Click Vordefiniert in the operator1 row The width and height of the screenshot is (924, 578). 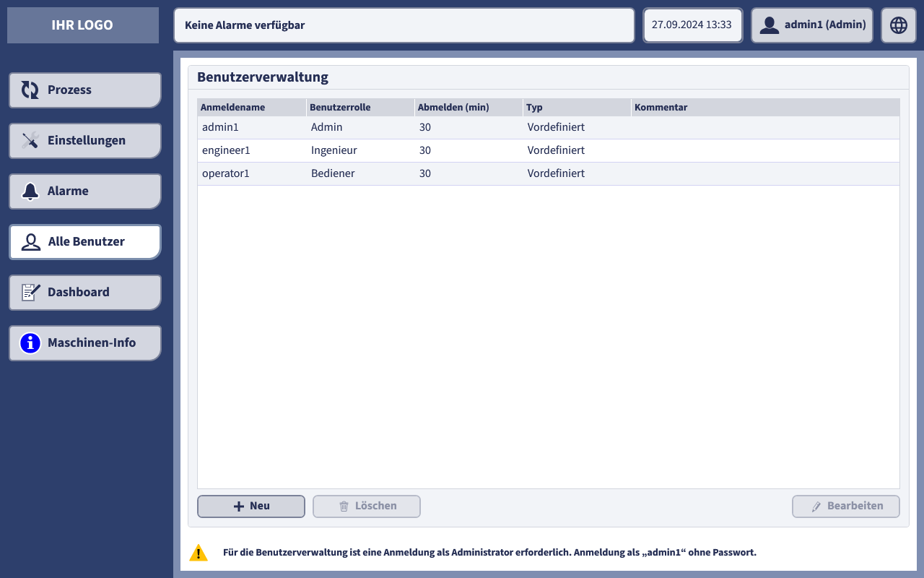coord(556,173)
